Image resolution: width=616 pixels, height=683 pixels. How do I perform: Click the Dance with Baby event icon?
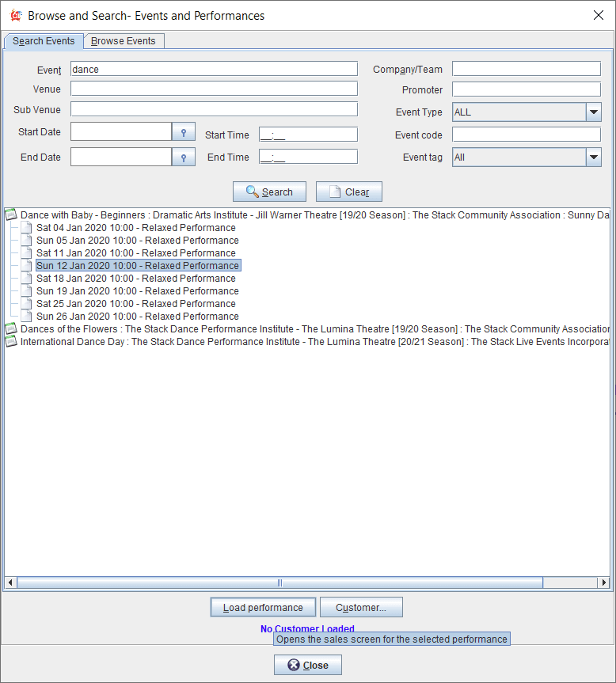tap(11, 214)
